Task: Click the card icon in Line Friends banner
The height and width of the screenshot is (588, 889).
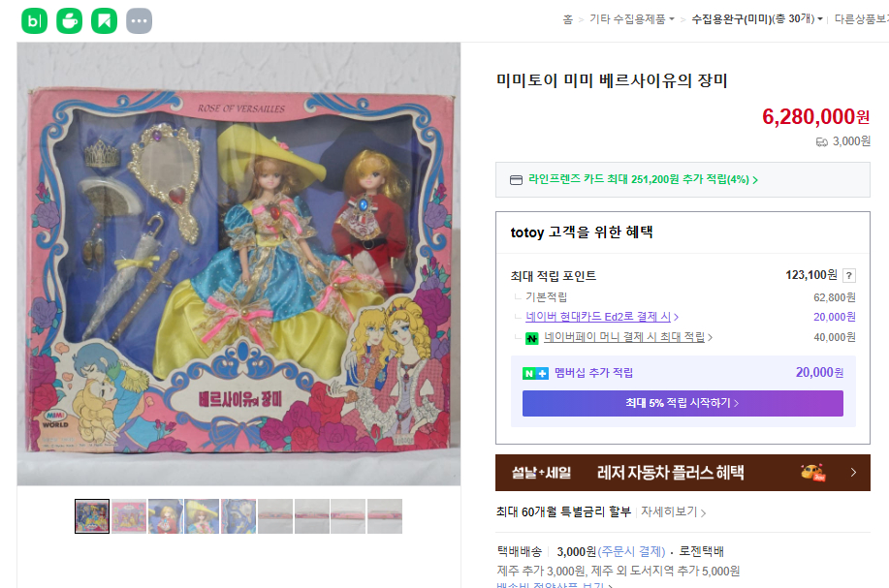Action: [x=516, y=180]
